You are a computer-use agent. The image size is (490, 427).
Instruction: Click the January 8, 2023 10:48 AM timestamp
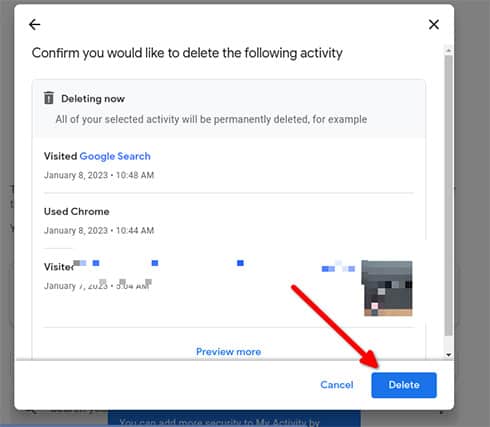(99, 175)
